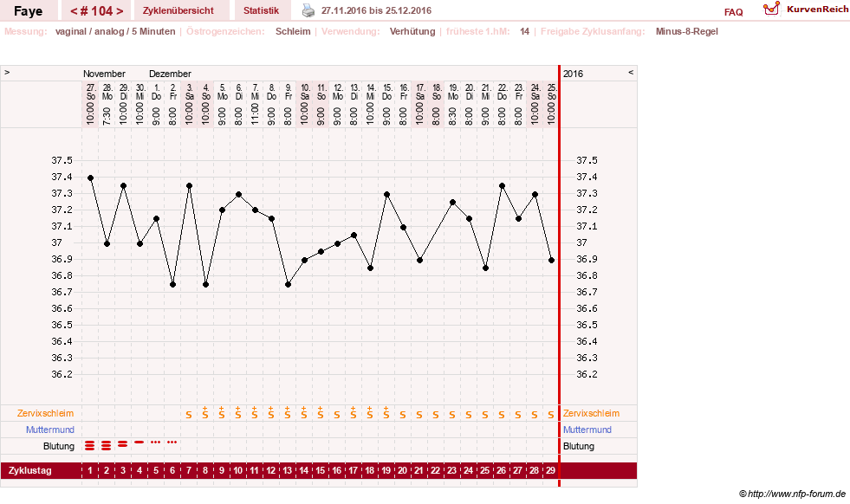Viewport: 850px width, 504px height.
Task: Click the Zyklustag row label
Action: 29,470
